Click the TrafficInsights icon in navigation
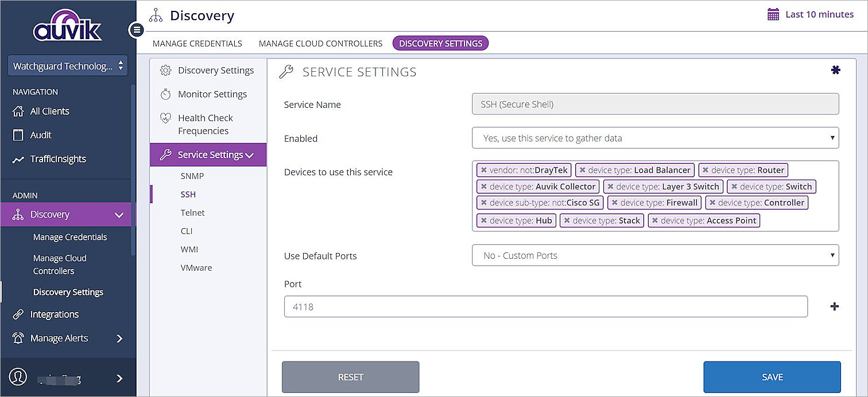This screenshot has width=868, height=397. pyautogui.click(x=17, y=159)
